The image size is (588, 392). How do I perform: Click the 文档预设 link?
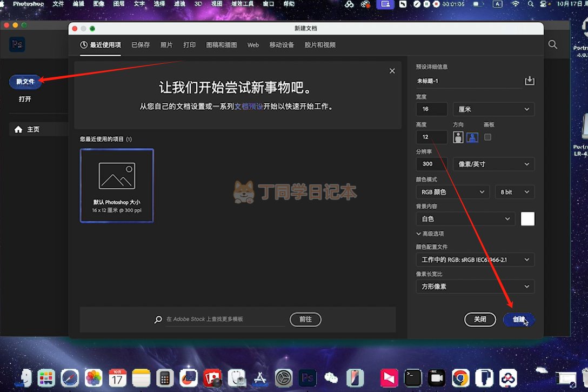[x=249, y=107]
